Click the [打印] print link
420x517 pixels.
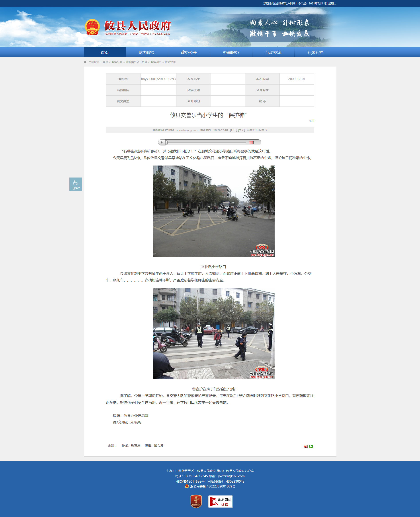coord(233,130)
